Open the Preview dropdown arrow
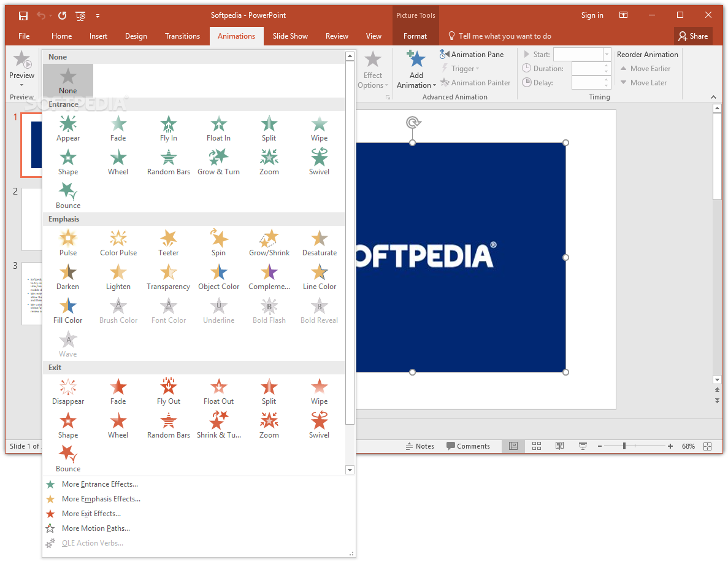728x564 pixels. 22,85
